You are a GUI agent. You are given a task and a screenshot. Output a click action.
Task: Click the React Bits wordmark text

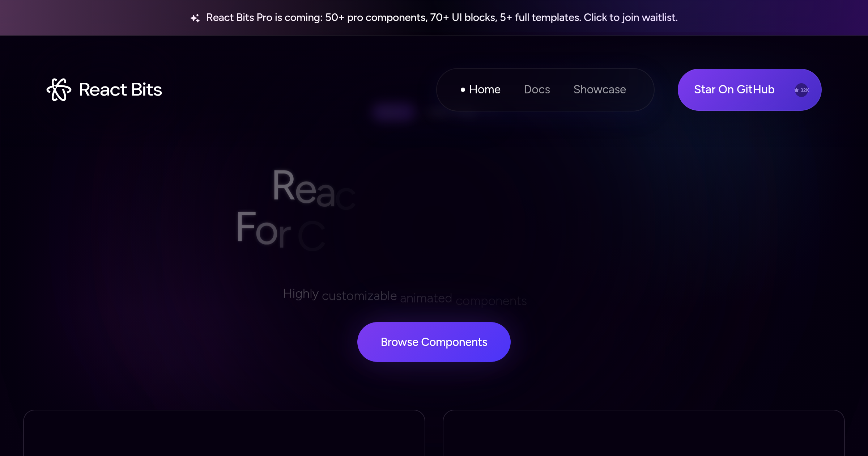click(x=120, y=90)
